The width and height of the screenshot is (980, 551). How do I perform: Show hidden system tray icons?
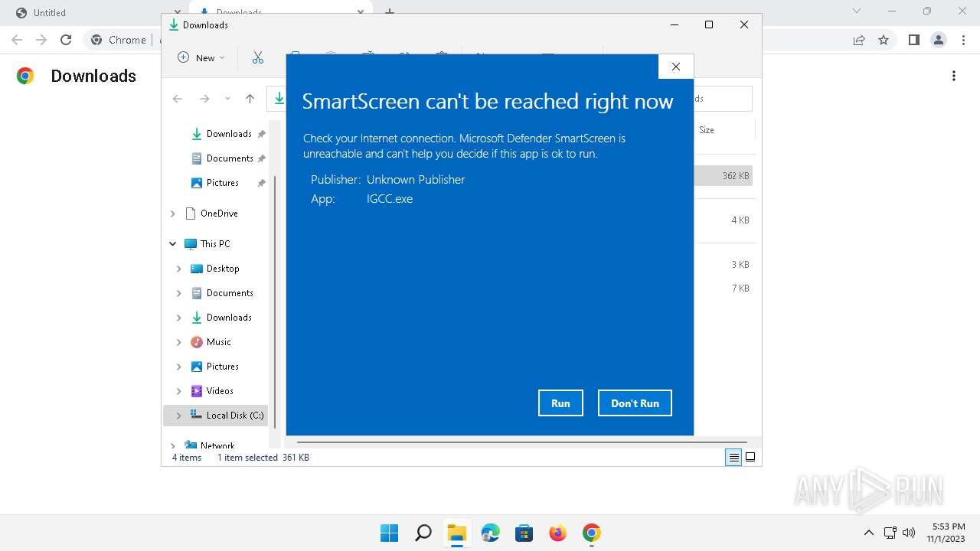(x=868, y=533)
